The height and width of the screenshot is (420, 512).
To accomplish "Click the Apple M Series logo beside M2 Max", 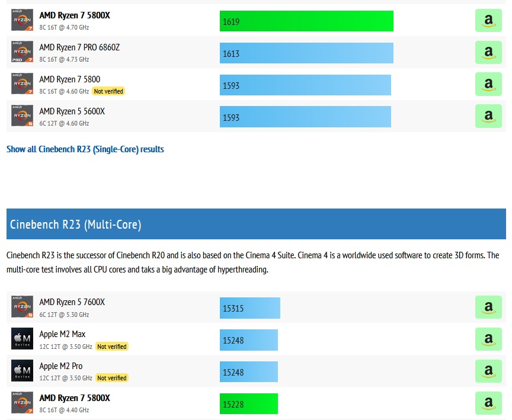I will point(22,338).
